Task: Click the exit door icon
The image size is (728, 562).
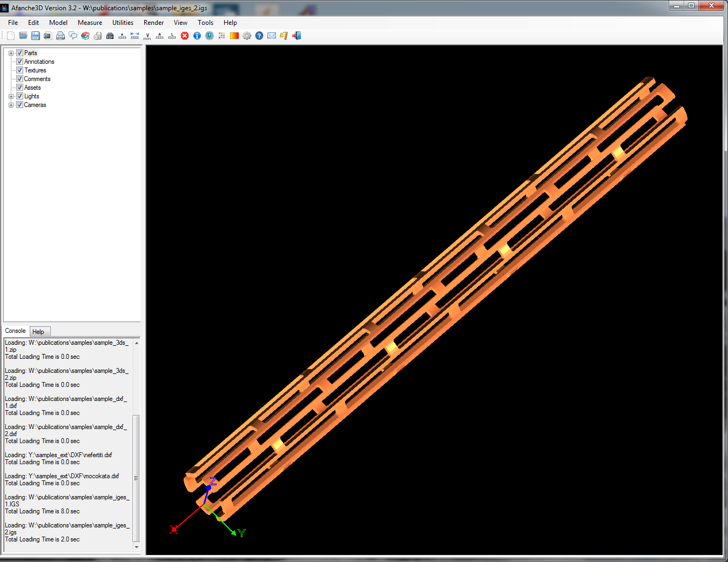Action: [296, 36]
